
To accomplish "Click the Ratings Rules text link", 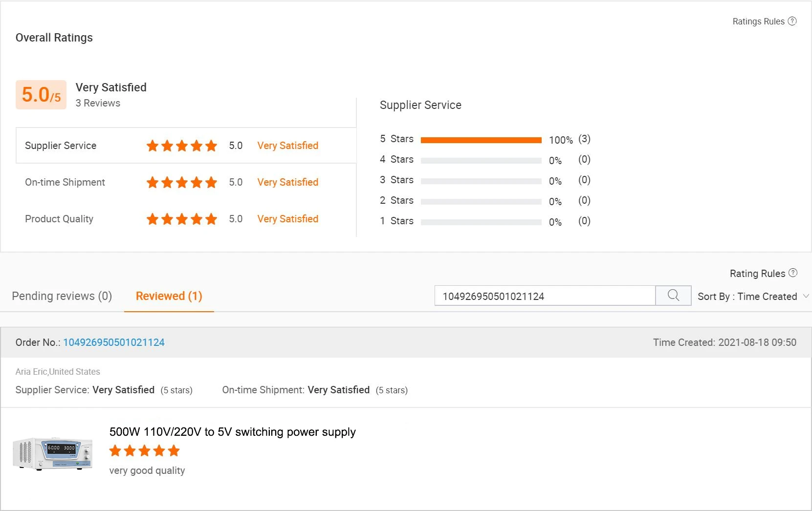I will [758, 21].
